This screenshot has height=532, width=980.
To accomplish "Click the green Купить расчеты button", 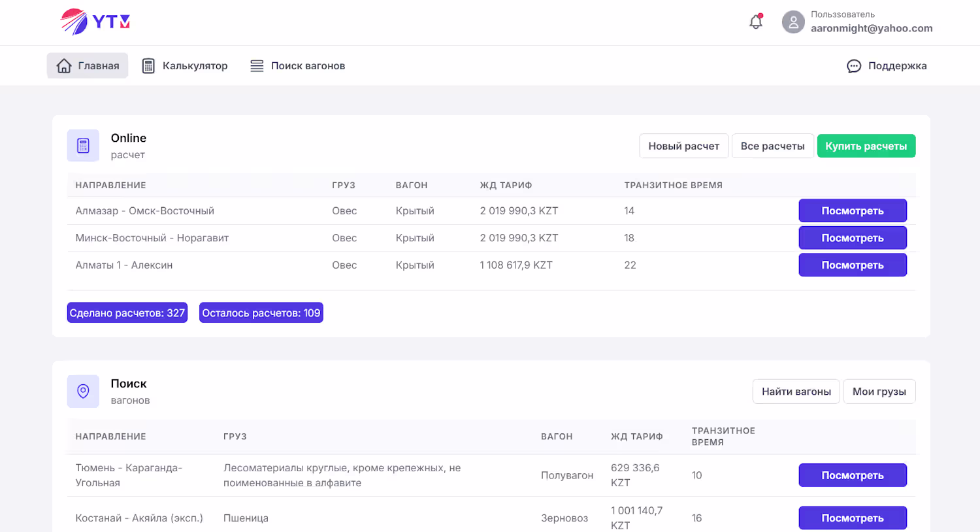I will point(866,146).
